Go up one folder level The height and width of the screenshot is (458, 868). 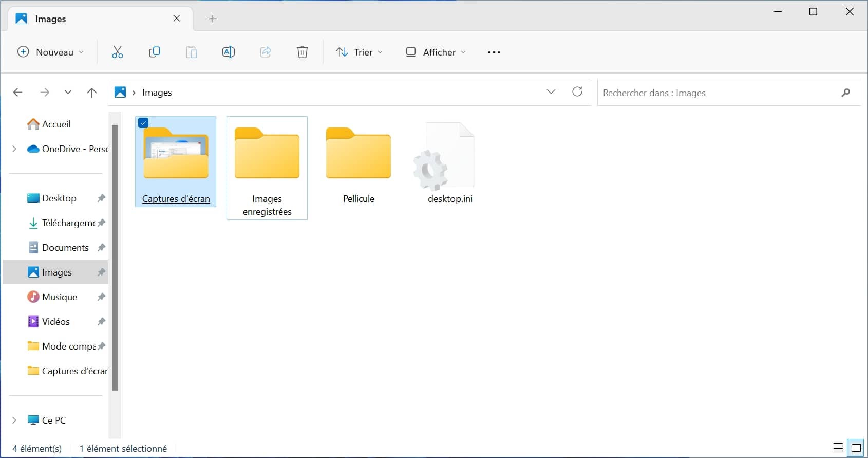click(x=92, y=93)
